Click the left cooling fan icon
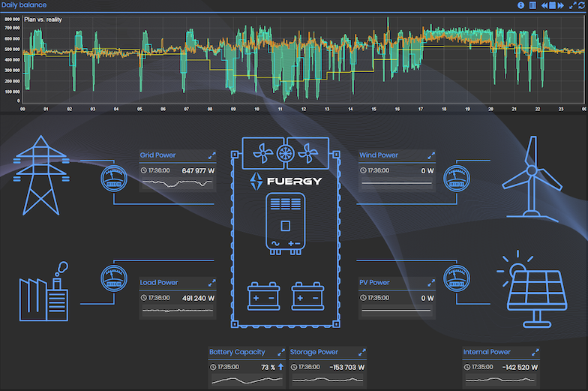Screen dimensions: 588x391 (262, 153)
